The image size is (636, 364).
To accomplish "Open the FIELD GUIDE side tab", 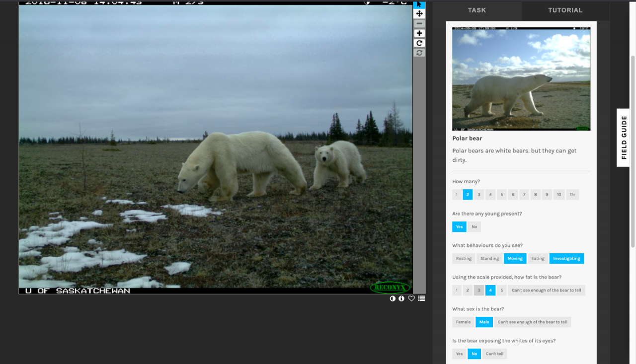I will [x=624, y=138].
